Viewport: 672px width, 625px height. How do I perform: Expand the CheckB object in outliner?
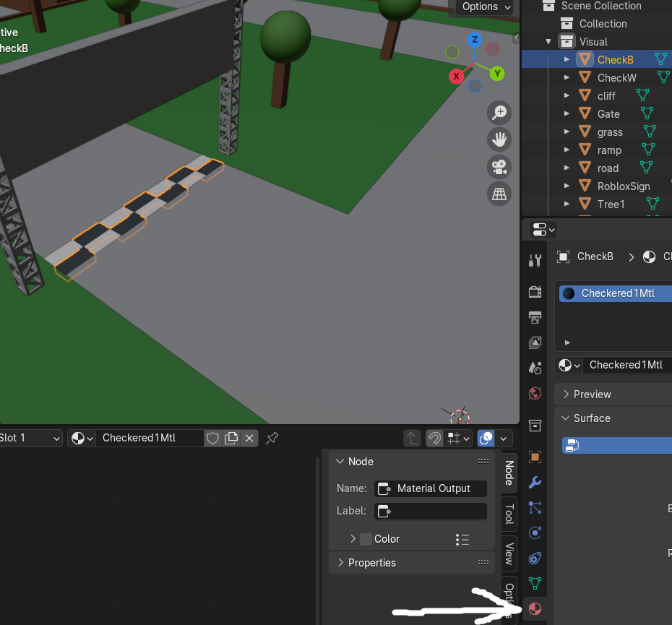(x=567, y=59)
